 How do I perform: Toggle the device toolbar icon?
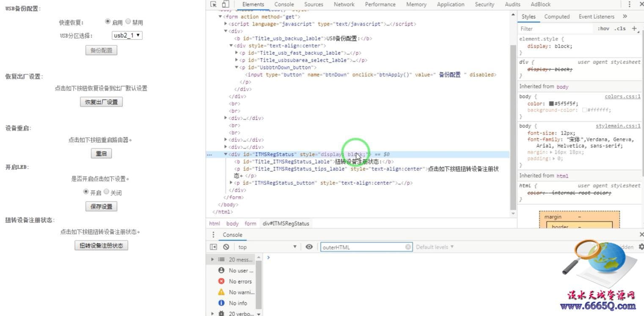(x=226, y=4)
